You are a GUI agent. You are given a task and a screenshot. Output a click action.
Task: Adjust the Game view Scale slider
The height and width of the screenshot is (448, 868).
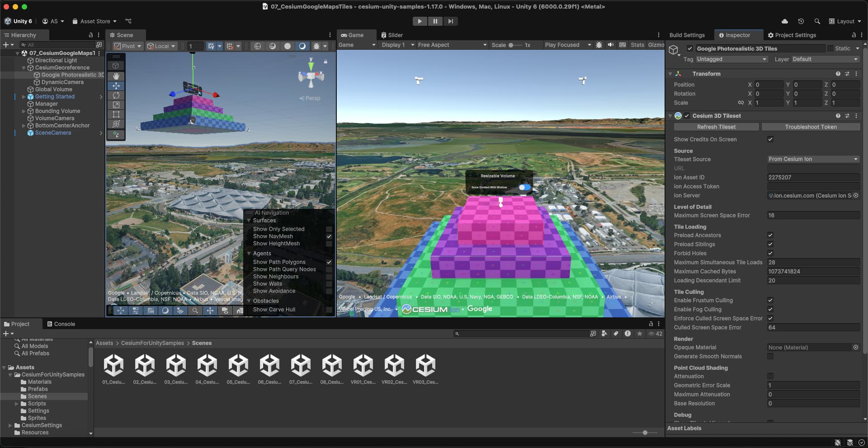[x=515, y=45]
